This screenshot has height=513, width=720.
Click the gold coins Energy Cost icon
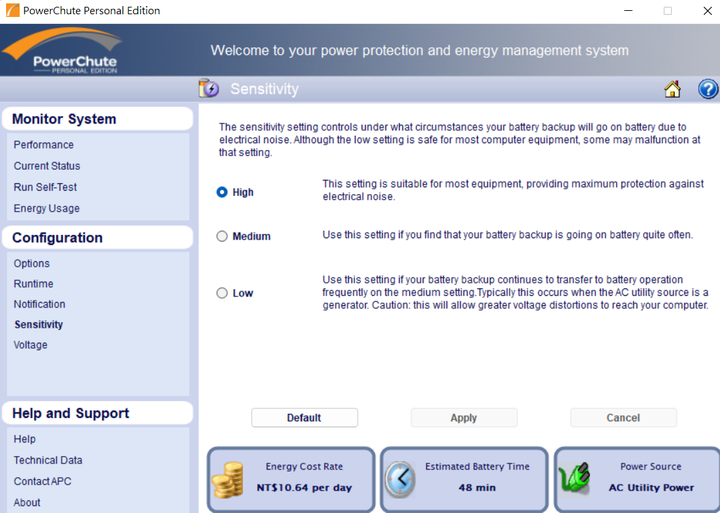(228, 480)
